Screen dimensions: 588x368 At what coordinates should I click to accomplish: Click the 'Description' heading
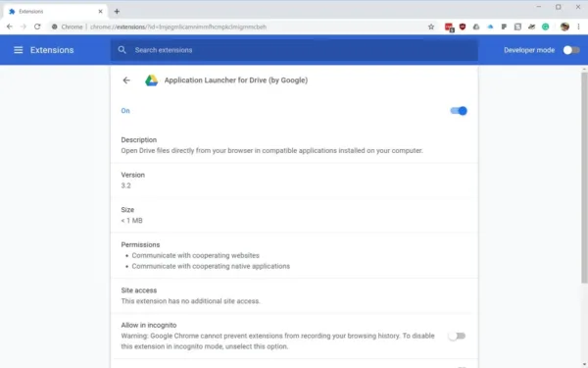[139, 139]
